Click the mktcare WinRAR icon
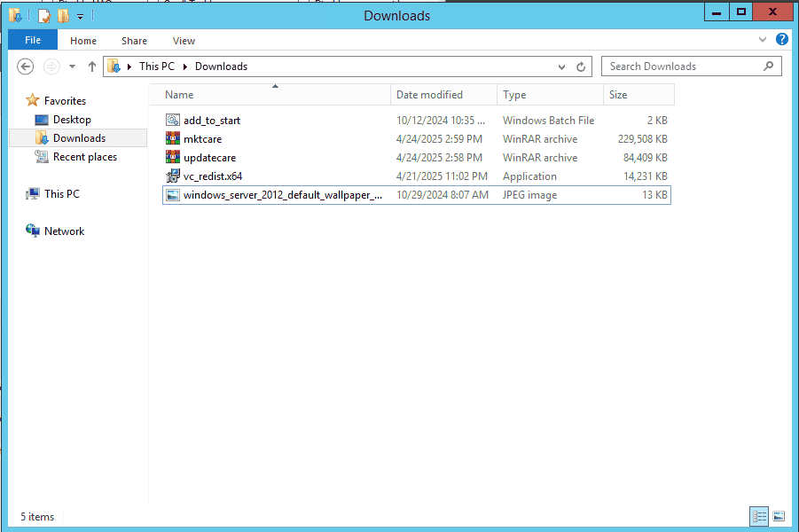 tap(173, 138)
